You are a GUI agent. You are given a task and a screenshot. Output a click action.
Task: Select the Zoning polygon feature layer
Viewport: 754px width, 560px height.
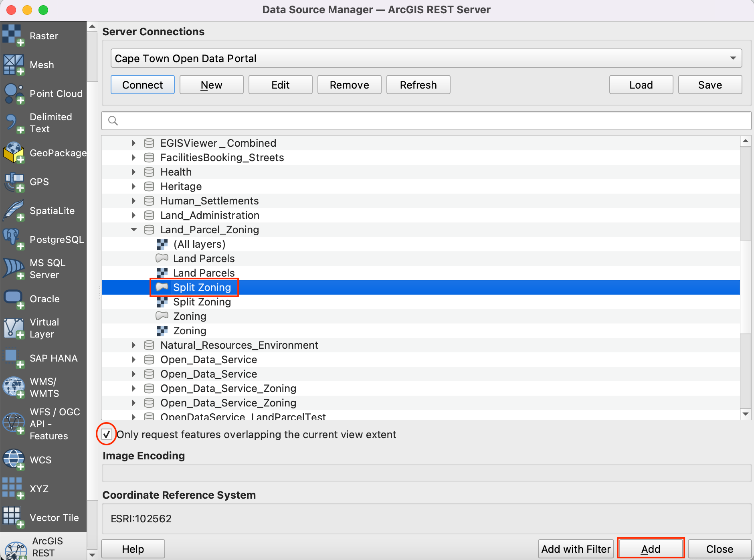190,316
